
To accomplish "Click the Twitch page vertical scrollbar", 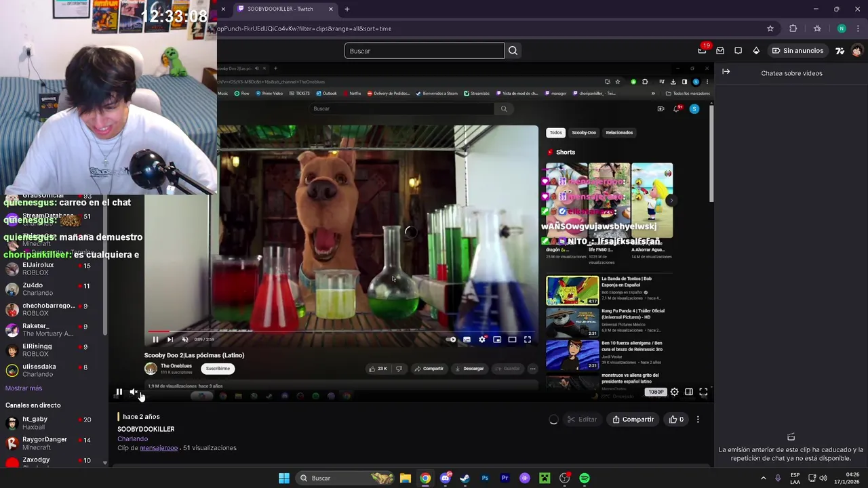I will (711, 152).
